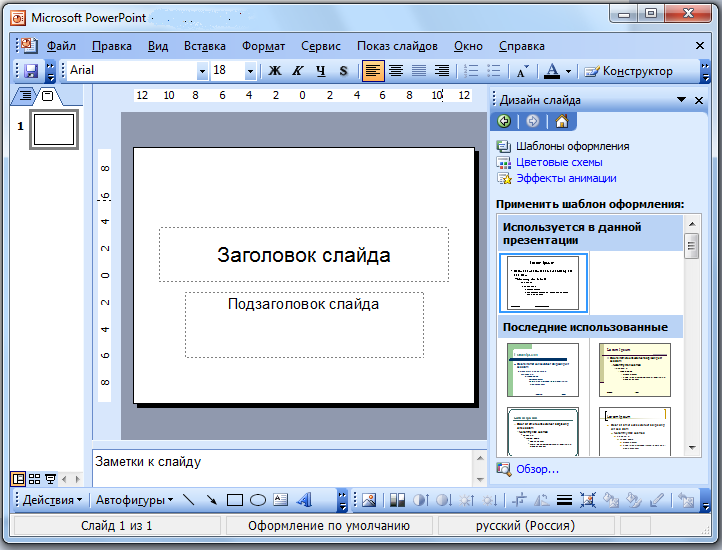Toggle bold formatting (Ж)
Screen dimensions: 722x550
tap(274, 70)
